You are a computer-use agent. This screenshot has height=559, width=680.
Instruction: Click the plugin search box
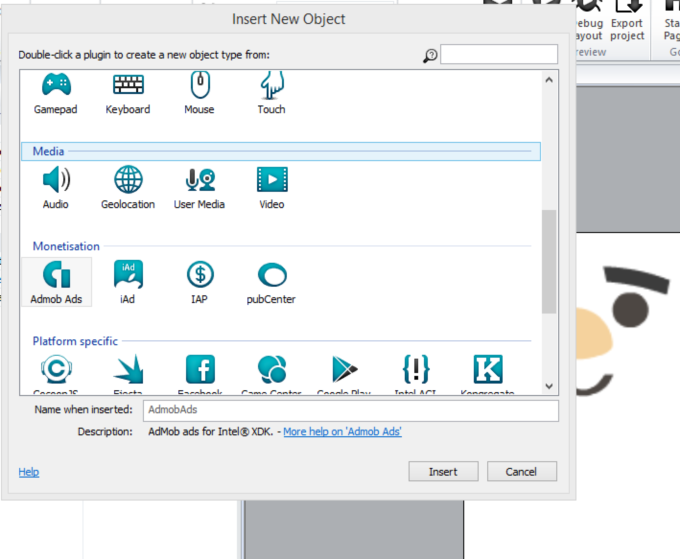(499, 55)
